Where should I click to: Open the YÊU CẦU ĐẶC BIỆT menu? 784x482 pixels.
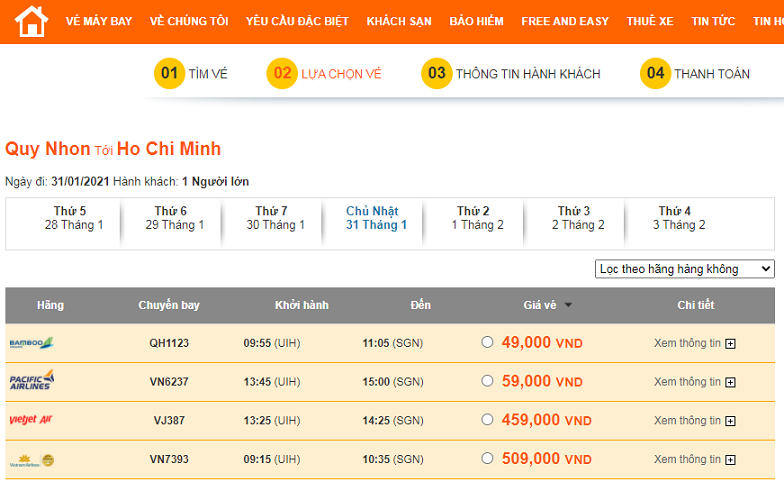(x=298, y=22)
